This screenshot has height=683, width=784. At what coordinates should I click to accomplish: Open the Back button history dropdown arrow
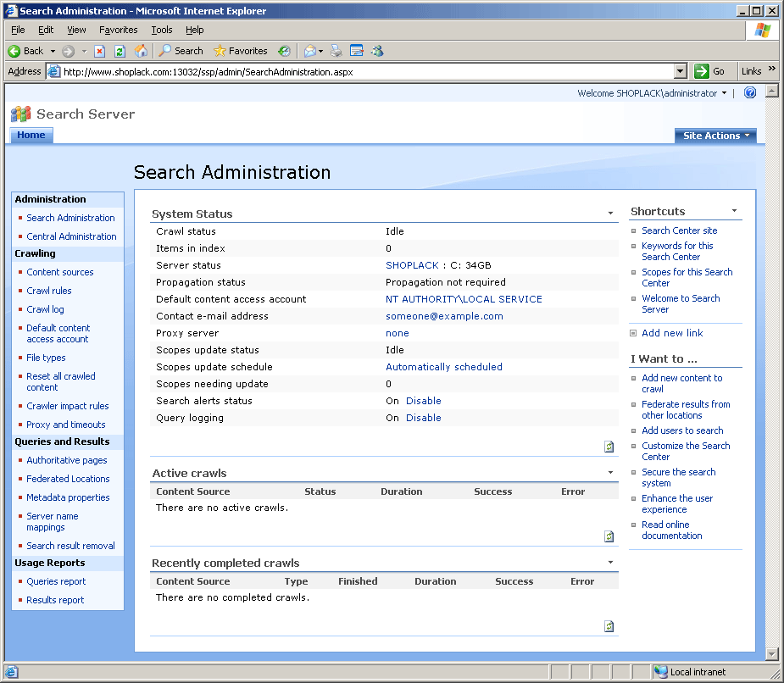pyautogui.click(x=53, y=51)
